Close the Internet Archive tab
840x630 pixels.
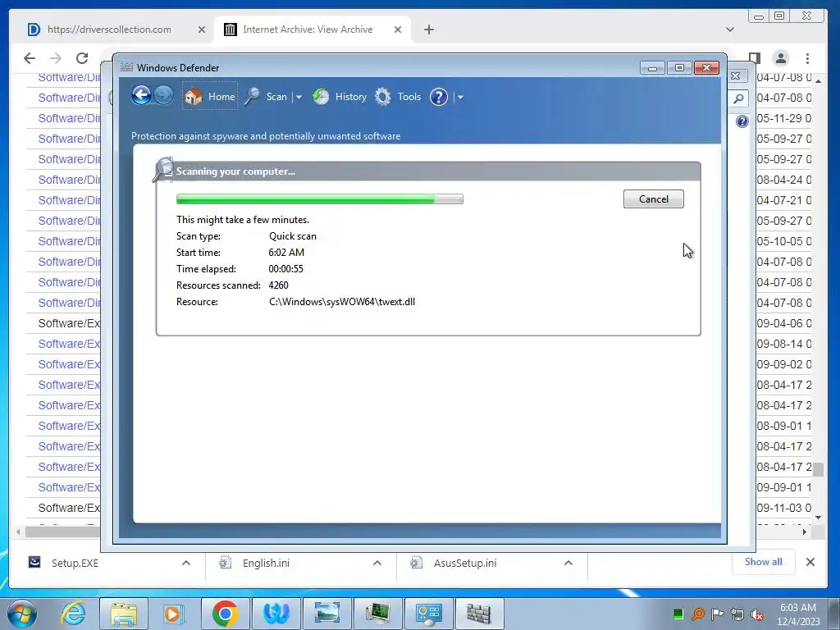(398, 30)
